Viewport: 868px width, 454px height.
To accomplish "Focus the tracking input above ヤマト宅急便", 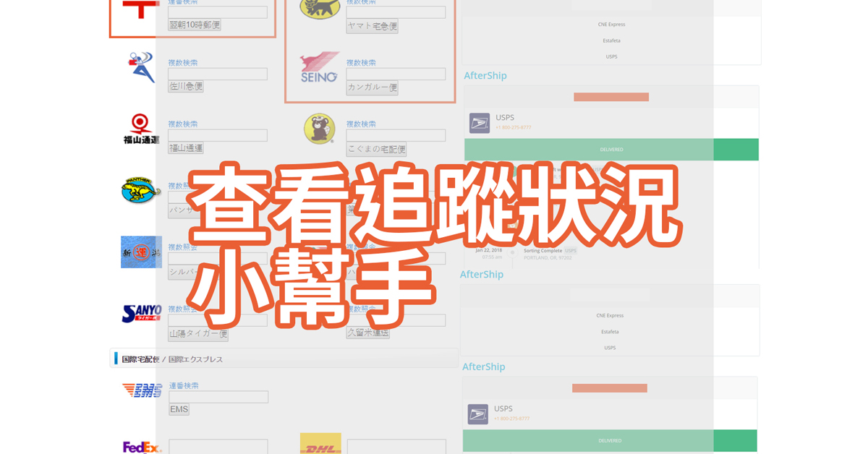I will [x=396, y=12].
